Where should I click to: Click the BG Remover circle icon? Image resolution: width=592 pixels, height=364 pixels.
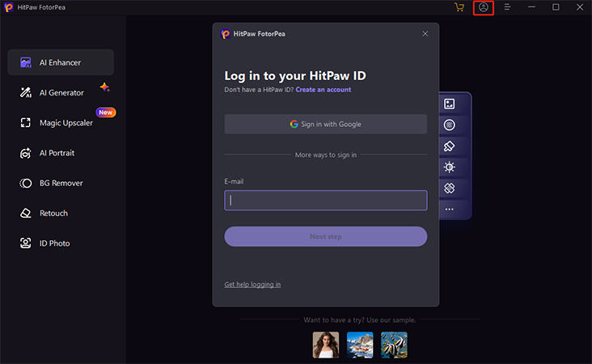pyautogui.click(x=26, y=183)
